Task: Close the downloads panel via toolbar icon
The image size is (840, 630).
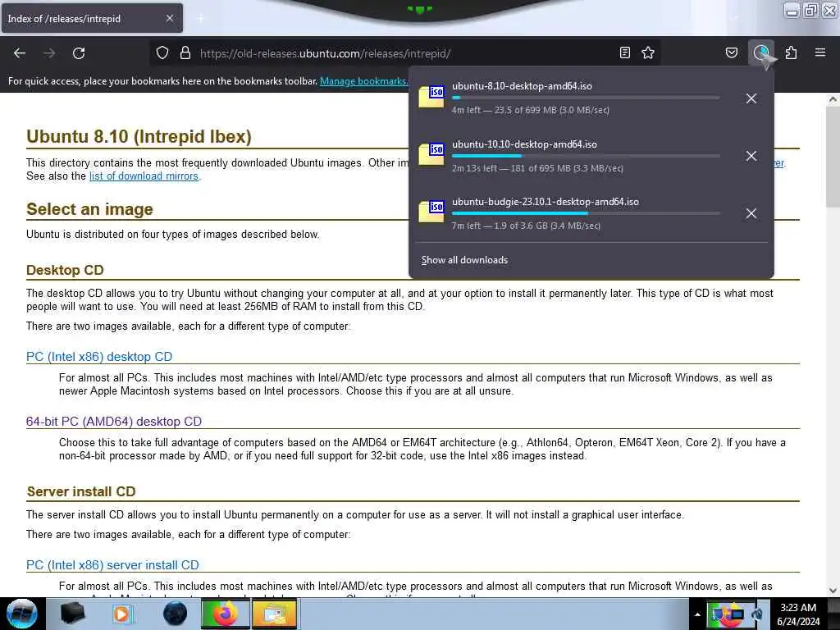Action: tap(761, 52)
